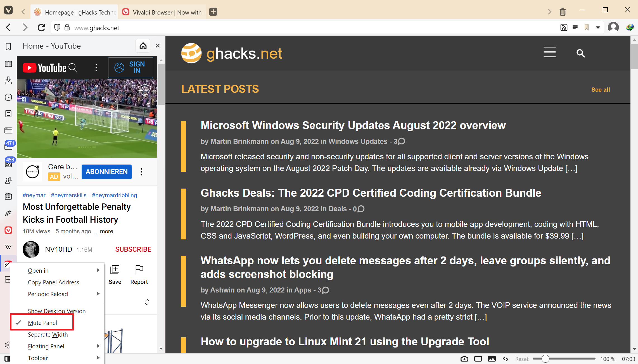Open the bookmark dropdown arrow in address bar
This screenshot has width=638, height=364.
[598, 27]
